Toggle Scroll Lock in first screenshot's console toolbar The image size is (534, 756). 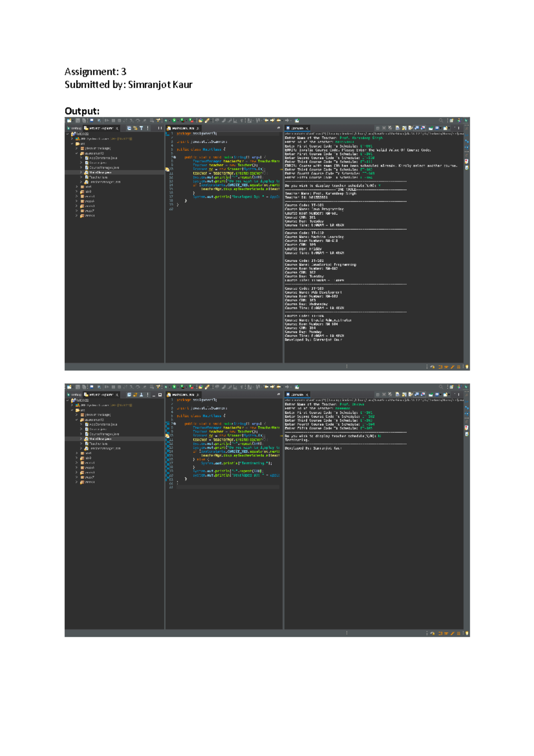point(404,128)
